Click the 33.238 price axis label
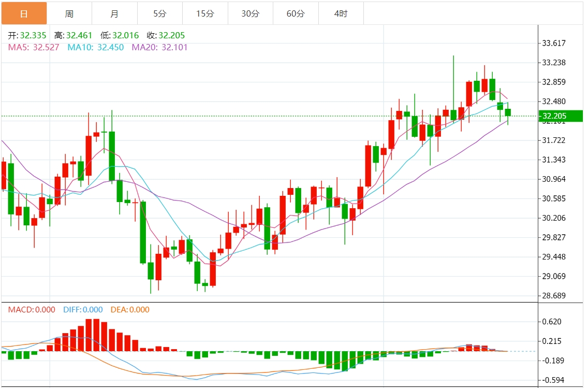Screen dimensions: 588x388 click(x=553, y=63)
